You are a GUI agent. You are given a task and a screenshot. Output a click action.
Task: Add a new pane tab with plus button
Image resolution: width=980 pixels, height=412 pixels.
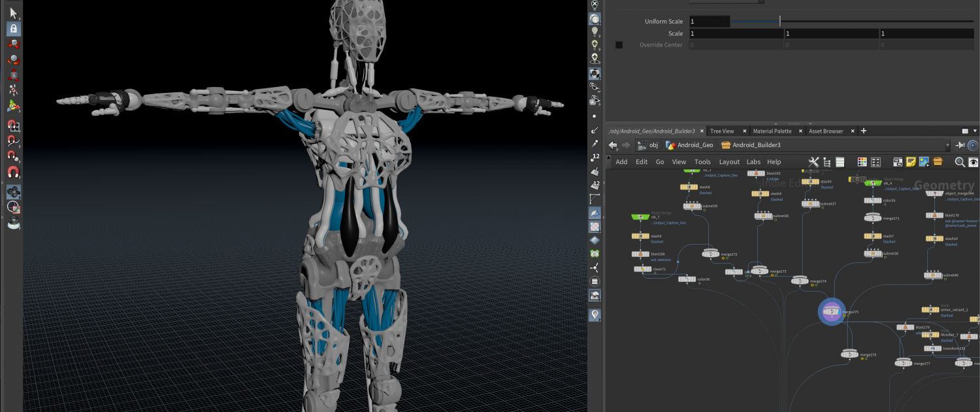[x=863, y=131]
